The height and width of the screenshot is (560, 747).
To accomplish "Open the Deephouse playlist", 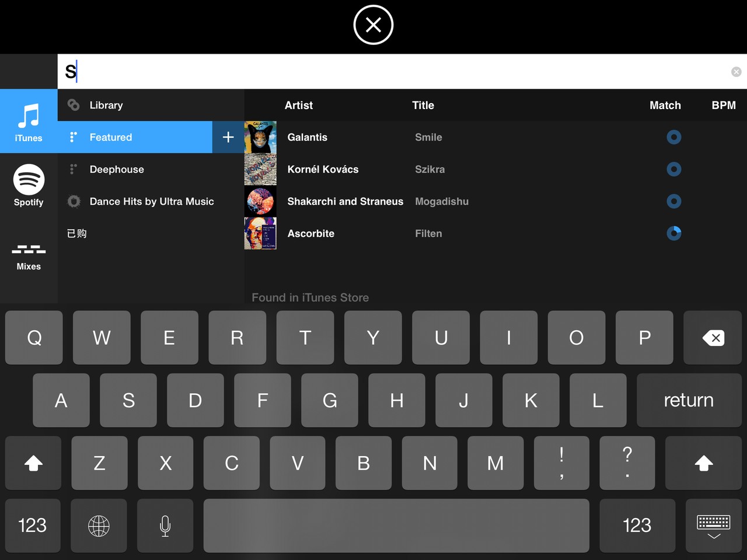I will pos(151,169).
